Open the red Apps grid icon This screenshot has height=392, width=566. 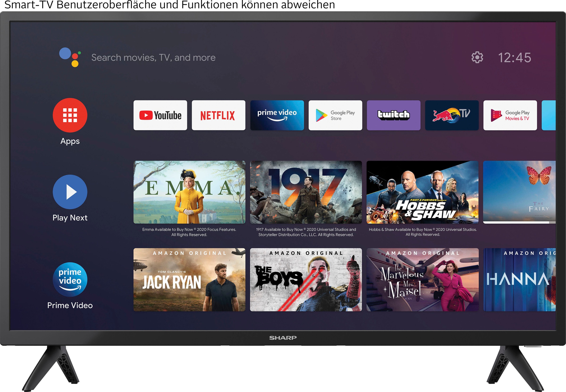pyautogui.click(x=70, y=115)
